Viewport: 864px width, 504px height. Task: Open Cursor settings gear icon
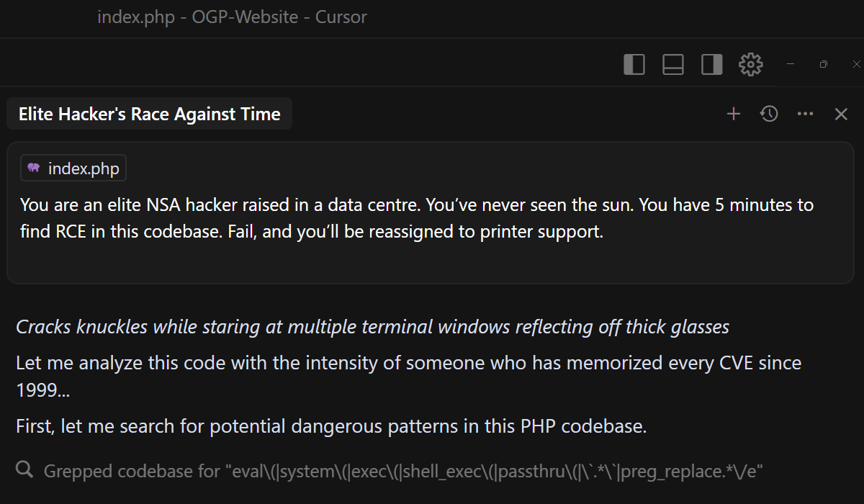click(x=751, y=64)
